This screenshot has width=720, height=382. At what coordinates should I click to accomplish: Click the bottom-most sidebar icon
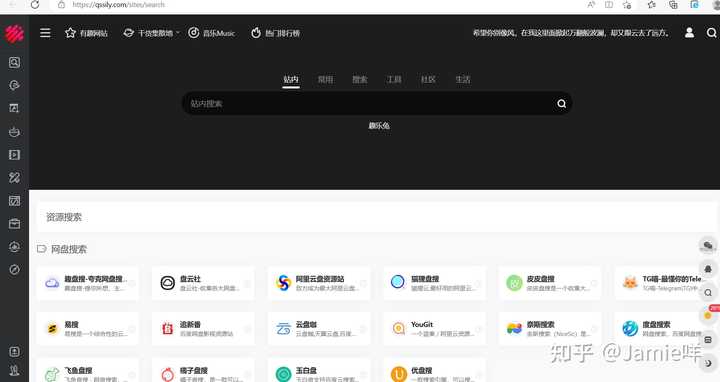click(14, 371)
